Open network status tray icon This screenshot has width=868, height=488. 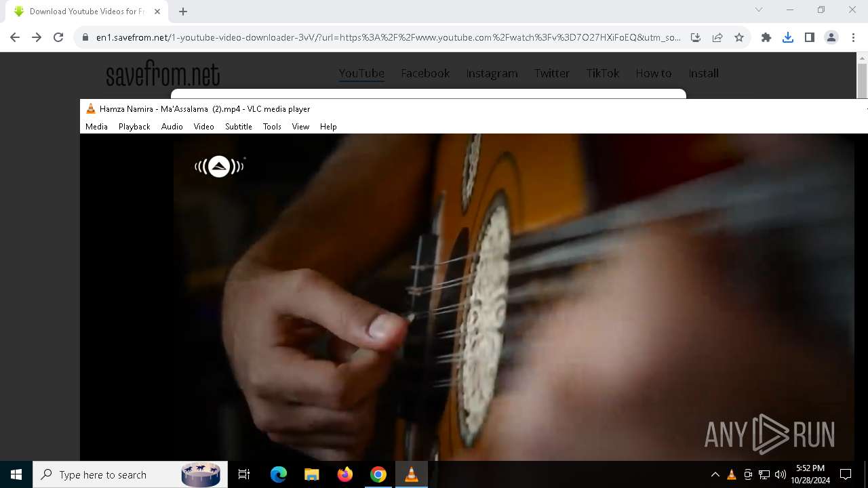(x=764, y=474)
